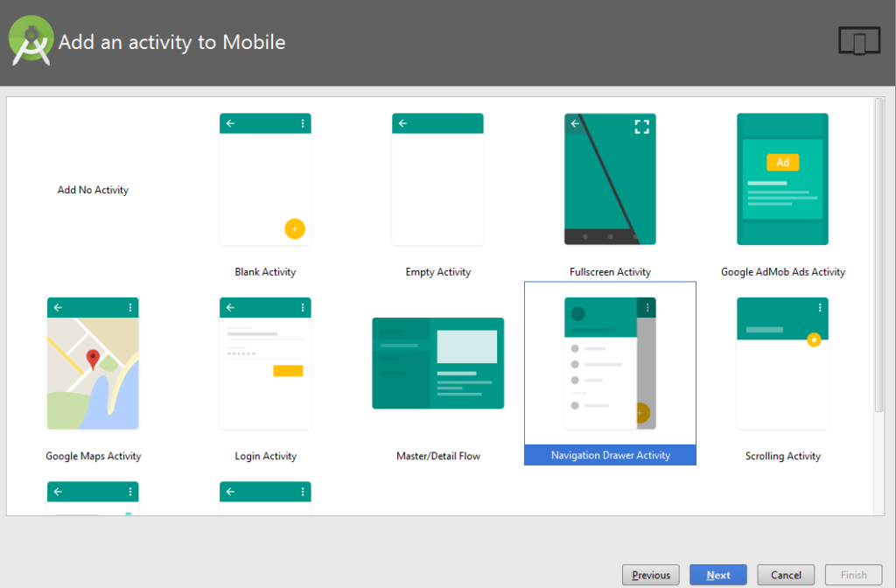This screenshot has height=588, width=896.
Task: Toggle the phone and tablet form-factor icon
Action: [x=858, y=39]
